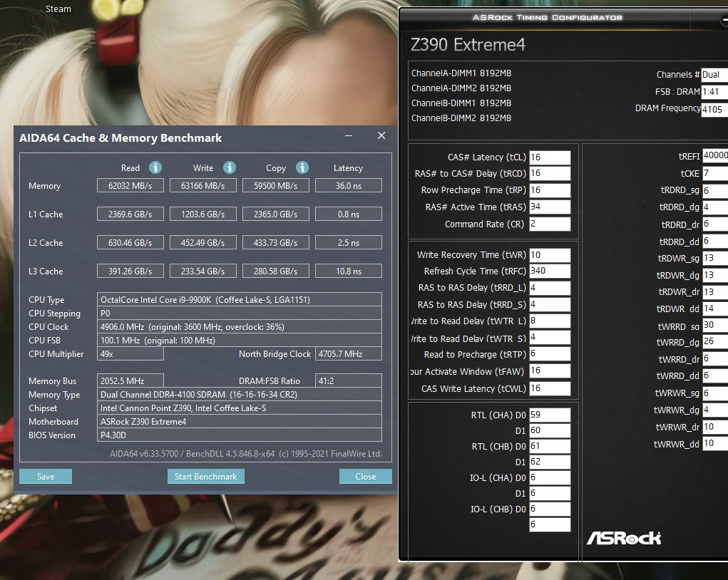Close AIDA64 window with X
Viewport: 728px width, 580px height.
pyautogui.click(x=381, y=135)
